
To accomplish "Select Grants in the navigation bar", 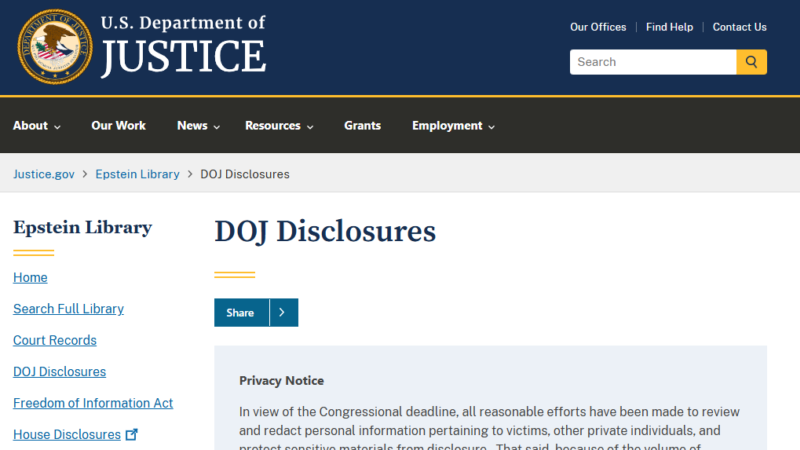I will coord(362,126).
